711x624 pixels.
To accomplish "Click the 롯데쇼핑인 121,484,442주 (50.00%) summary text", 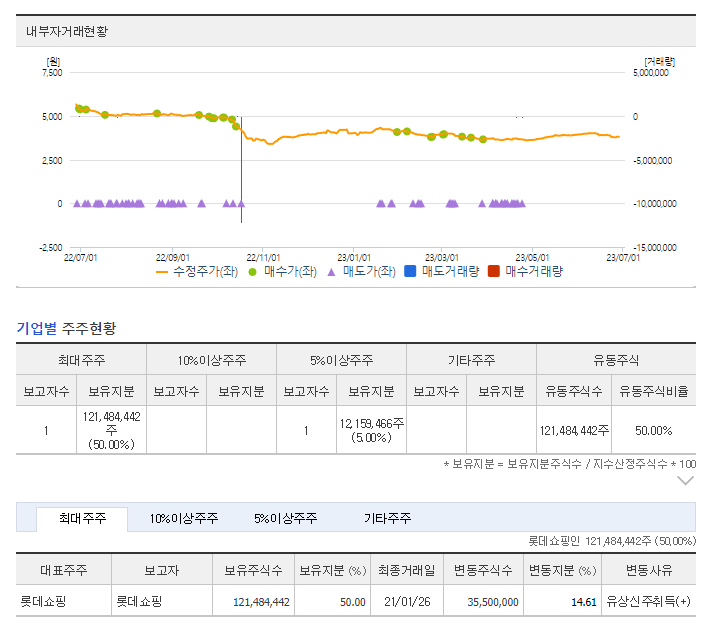I will click(612, 541).
